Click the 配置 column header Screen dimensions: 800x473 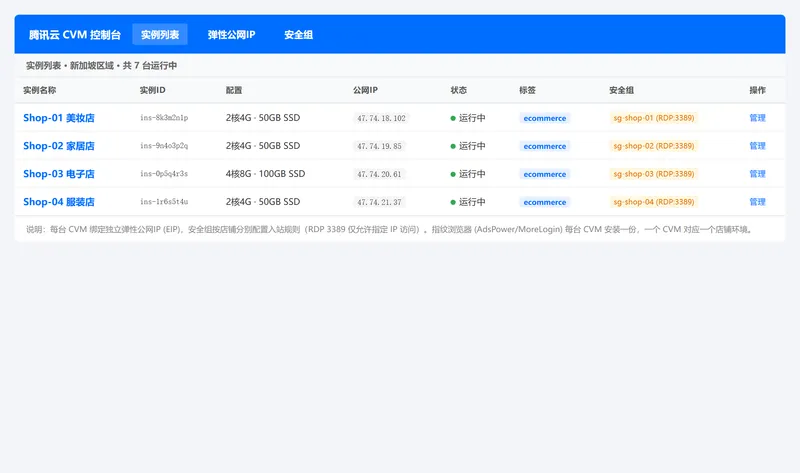pos(234,90)
